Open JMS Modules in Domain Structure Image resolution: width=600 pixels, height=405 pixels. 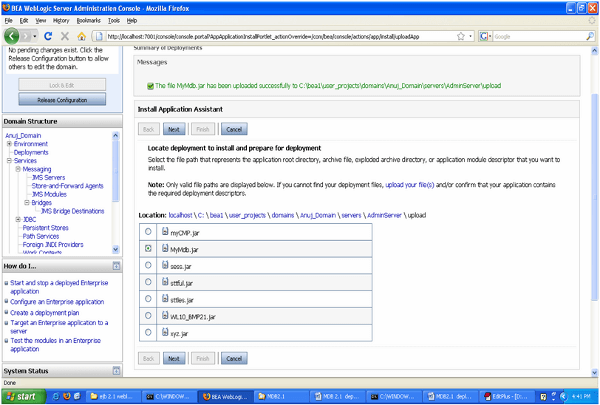49,194
